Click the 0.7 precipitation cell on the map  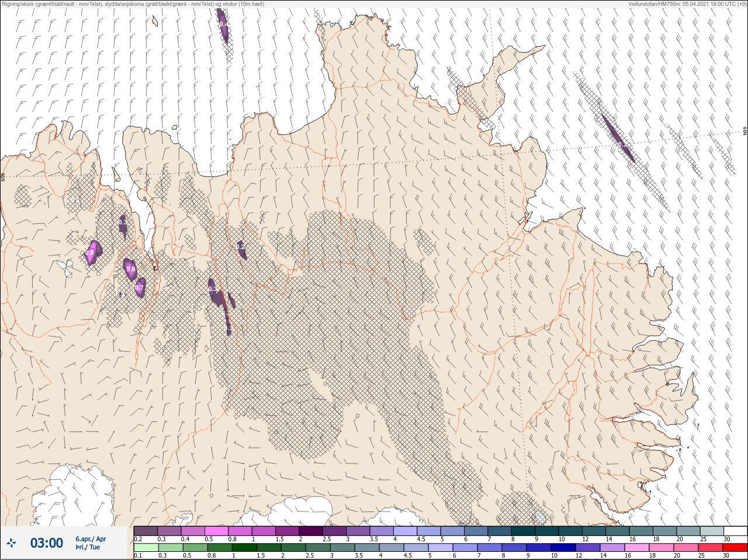coord(140,288)
